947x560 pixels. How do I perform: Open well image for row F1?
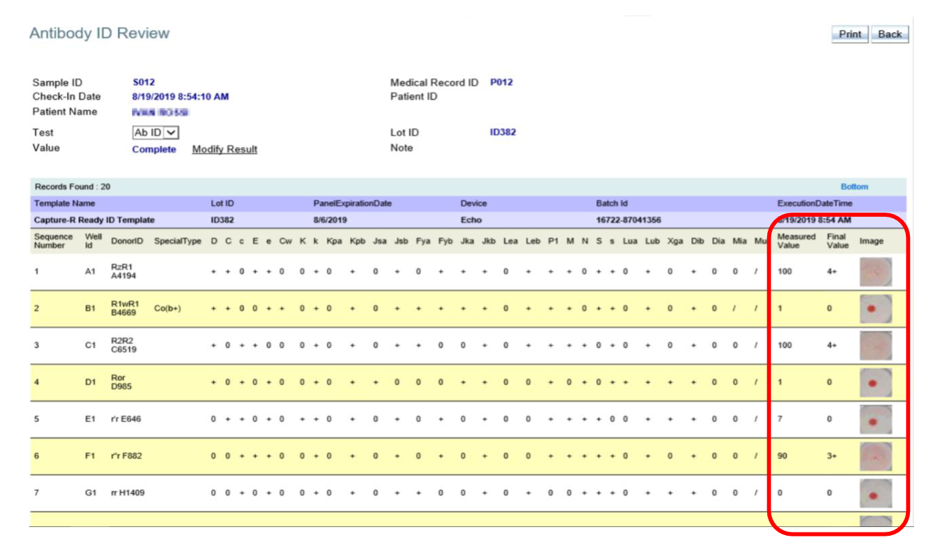click(876, 456)
